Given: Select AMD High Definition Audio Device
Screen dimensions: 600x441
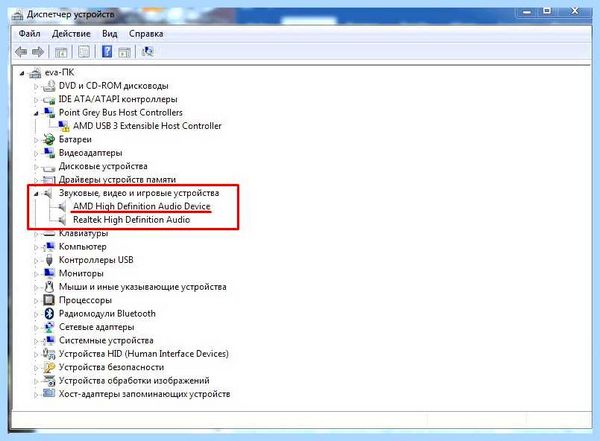Looking at the screenshot, I should coord(142,206).
